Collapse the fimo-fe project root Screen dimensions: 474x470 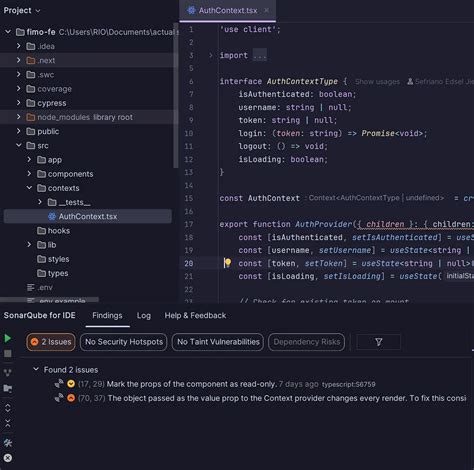(x=8, y=32)
